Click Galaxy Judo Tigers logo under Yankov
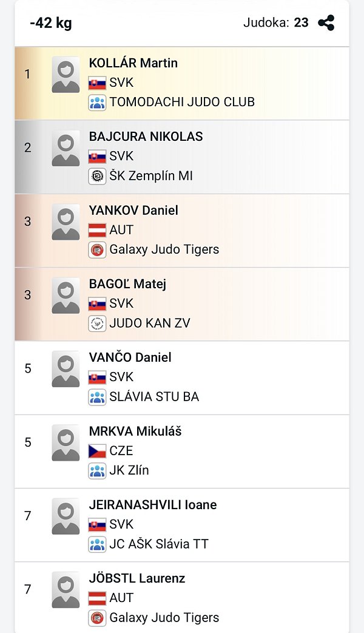 click(97, 249)
